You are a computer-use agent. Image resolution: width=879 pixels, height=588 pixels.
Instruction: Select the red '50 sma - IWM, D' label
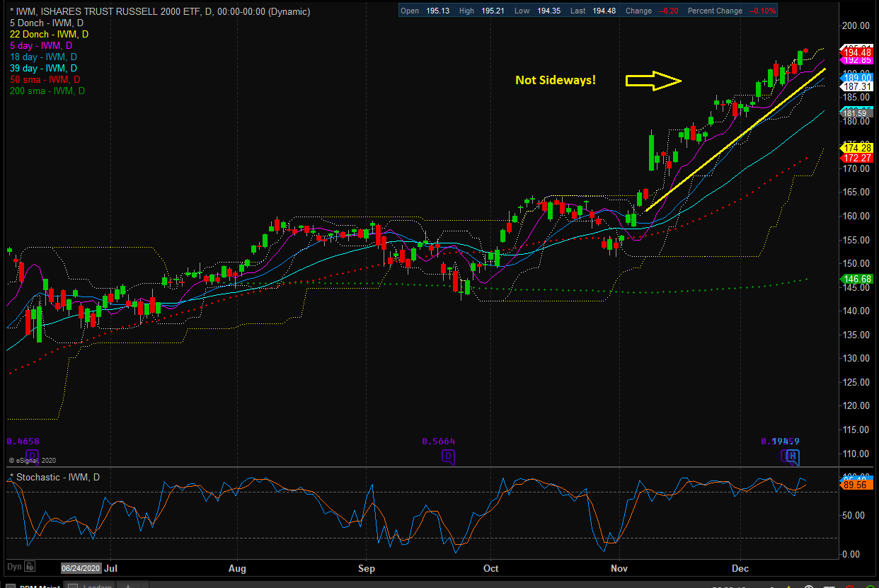point(45,79)
